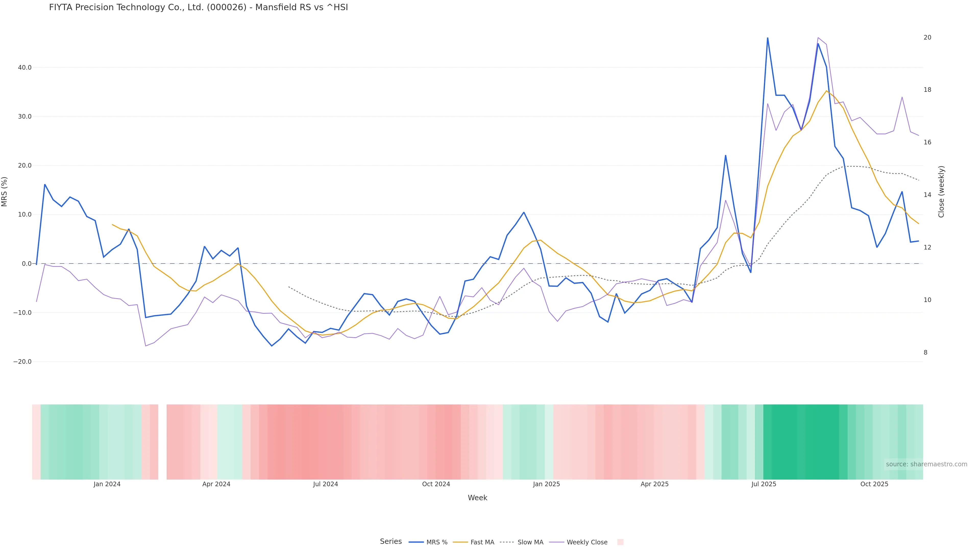This screenshot has width=980, height=551.
Task: Click the Oct 2024 x-axis tick label
Action: tap(436, 484)
